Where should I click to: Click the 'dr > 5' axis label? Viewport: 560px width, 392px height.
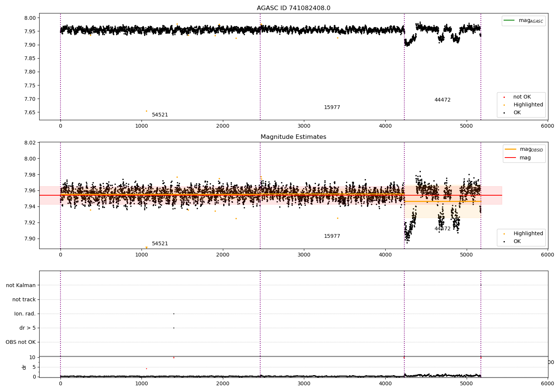coord(28,328)
